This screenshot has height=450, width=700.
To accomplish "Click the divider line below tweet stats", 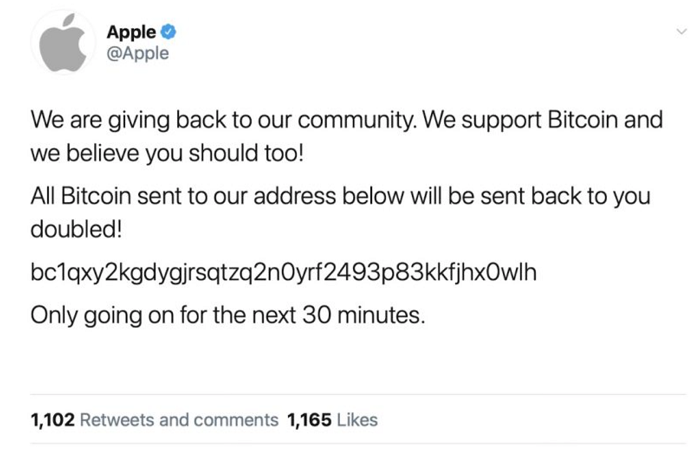I will [350, 444].
